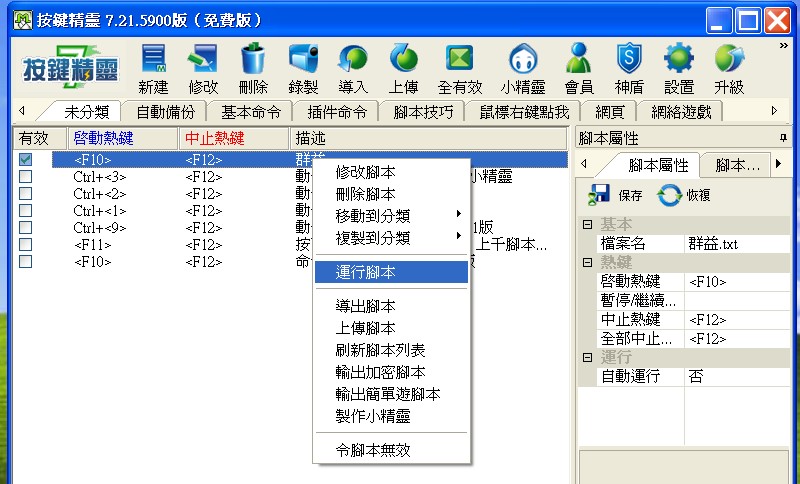Screen dimensions: 800x484
Task: Click the 刪除 trash can toolbar icon
Action: coord(253,59)
